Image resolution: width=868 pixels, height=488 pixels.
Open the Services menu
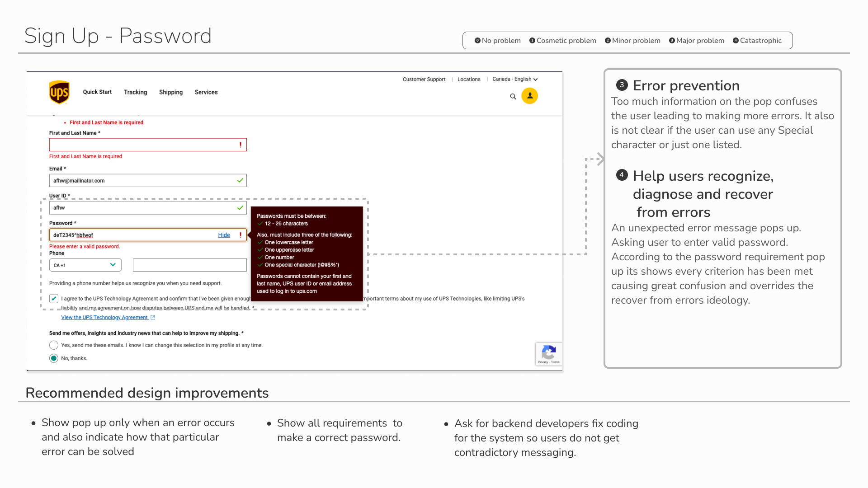click(206, 92)
